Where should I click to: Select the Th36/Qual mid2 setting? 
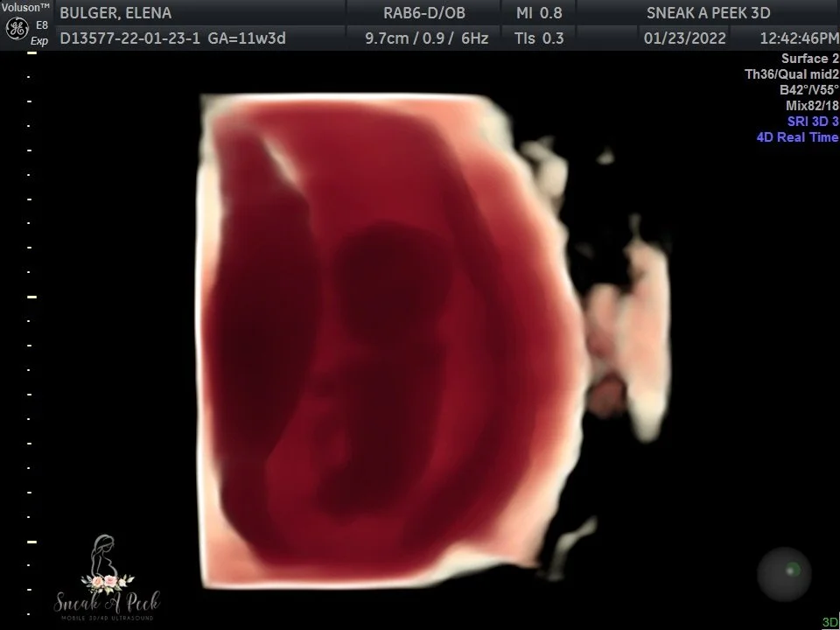tap(792, 73)
